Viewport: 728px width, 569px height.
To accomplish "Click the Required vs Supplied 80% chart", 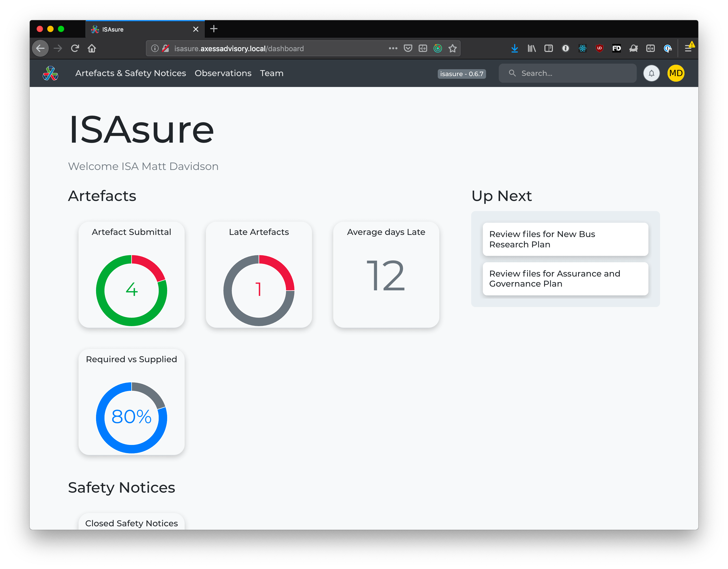I will click(x=131, y=417).
